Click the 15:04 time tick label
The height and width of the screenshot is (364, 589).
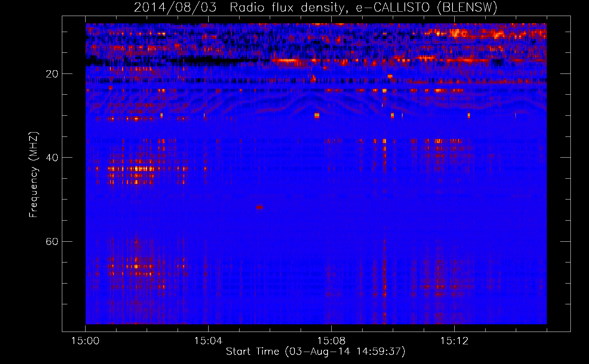pyautogui.click(x=208, y=341)
